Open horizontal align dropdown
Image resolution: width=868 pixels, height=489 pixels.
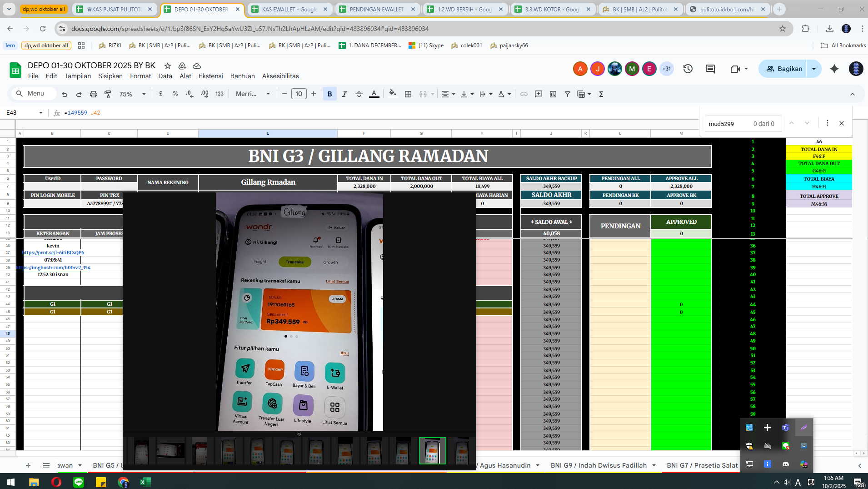(x=448, y=94)
